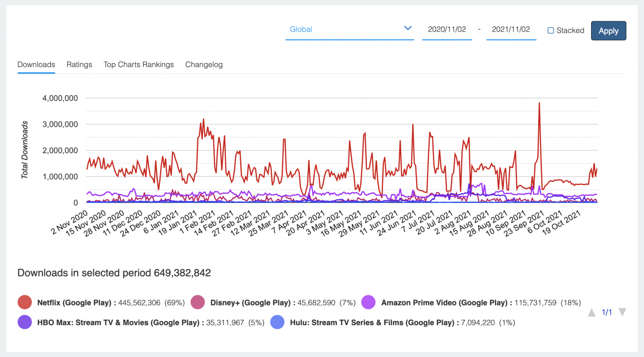Toggle the Netflix red legend circle

(24, 302)
